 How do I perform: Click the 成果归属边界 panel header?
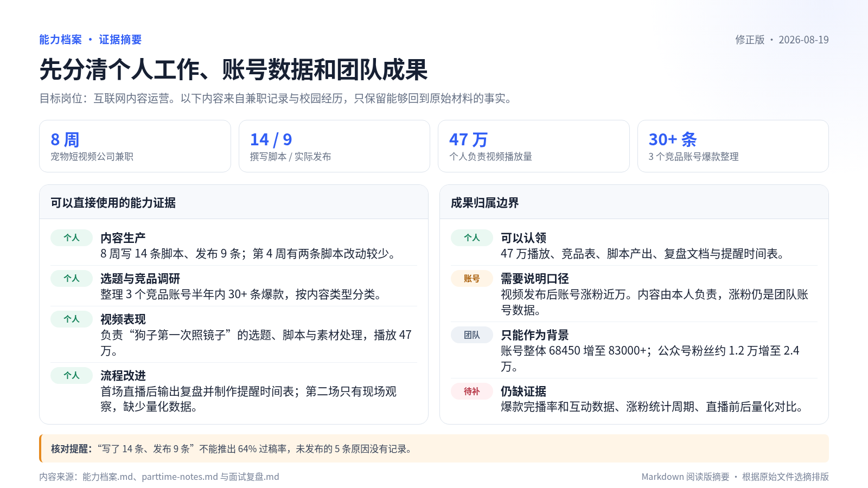[634, 202]
